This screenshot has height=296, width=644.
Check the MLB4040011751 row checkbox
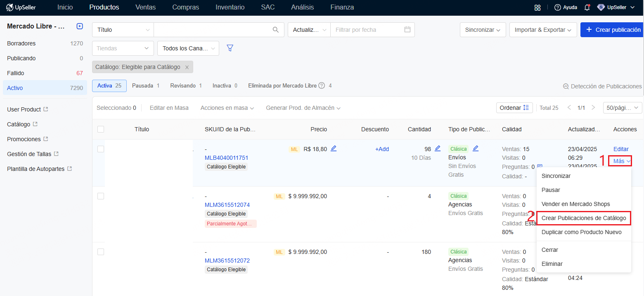tap(101, 149)
